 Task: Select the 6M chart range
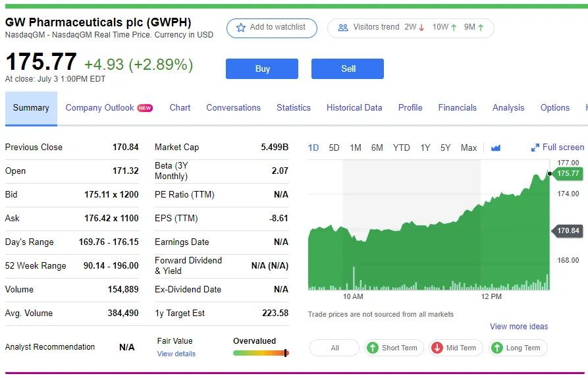pos(377,148)
